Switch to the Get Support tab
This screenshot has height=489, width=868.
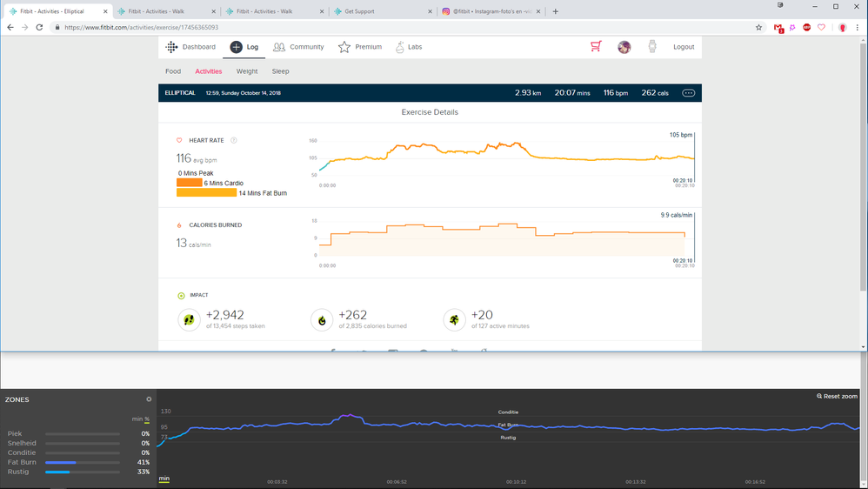[382, 11]
